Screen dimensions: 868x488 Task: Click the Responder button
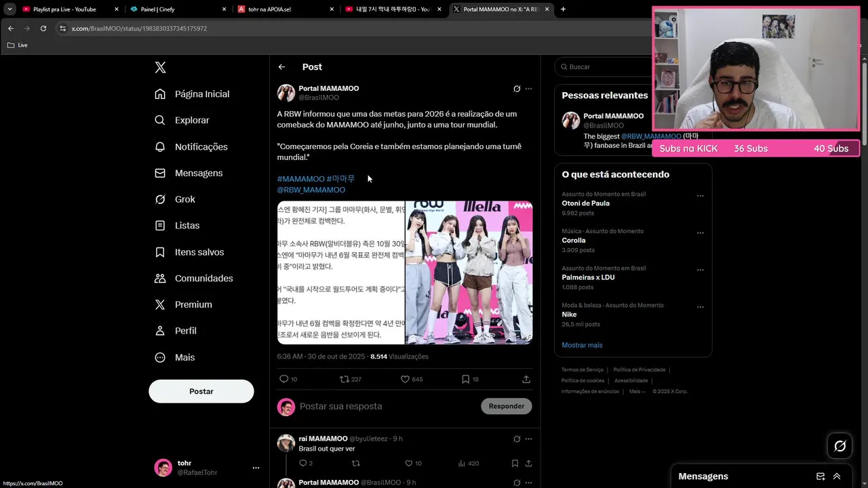coord(507,406)
